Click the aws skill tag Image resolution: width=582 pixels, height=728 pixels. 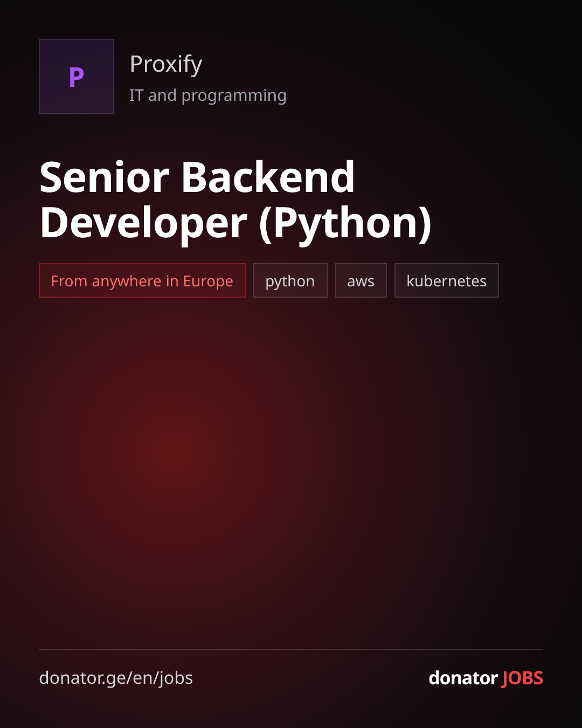click(x=361, y=280)
